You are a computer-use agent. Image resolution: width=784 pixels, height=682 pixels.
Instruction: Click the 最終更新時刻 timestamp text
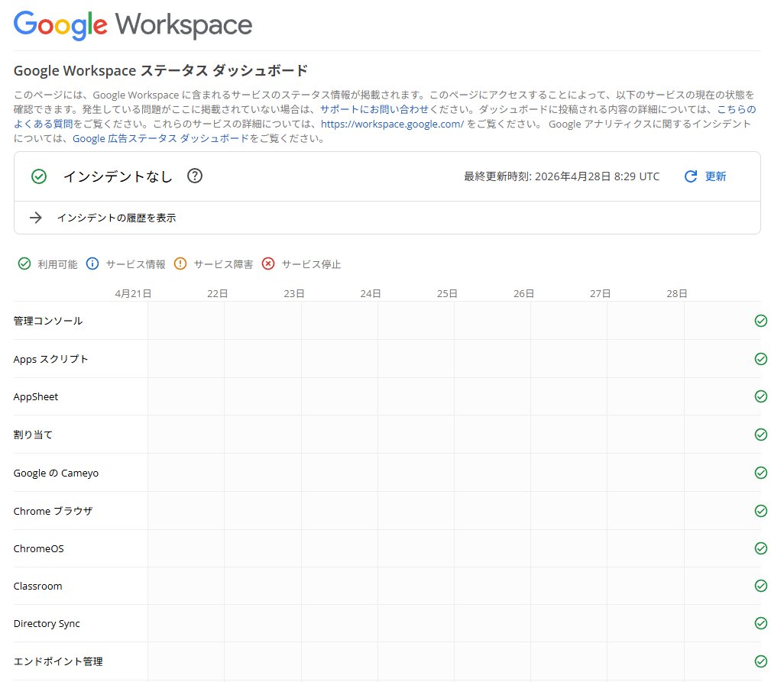[562, 176]
